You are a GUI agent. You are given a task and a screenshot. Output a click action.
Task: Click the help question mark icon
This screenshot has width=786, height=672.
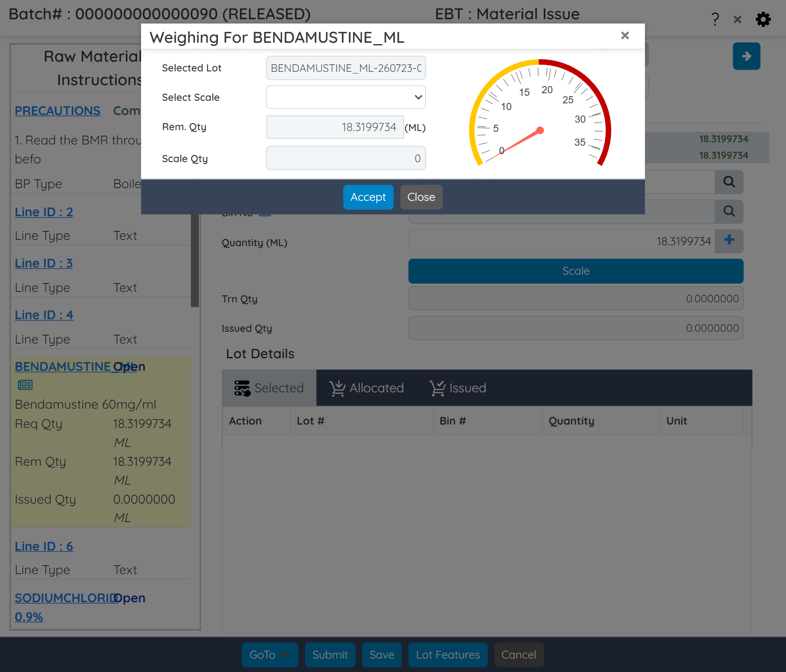coord(715,18)
